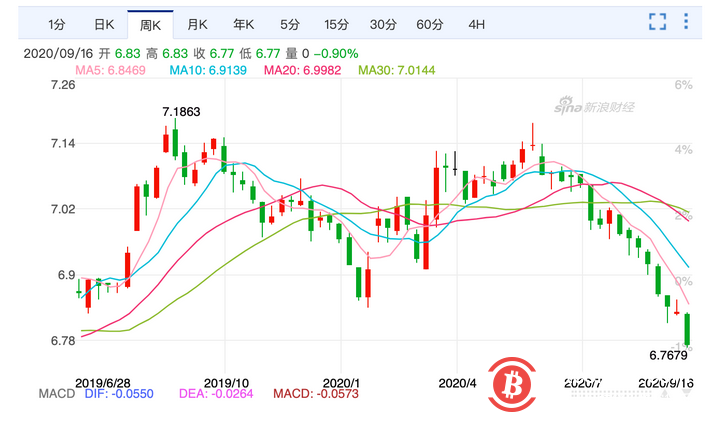
Task: Switch to the 月K monthly tab
Action: click(197, 24)
